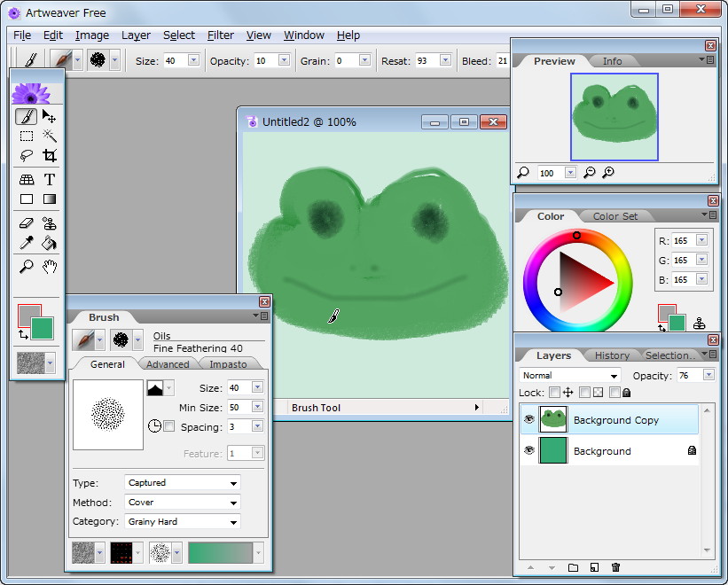The width and height of the screenshot is (728, 585).
Task: Switch to the Advanced tab in Brush panel
Action: pos(168,363)
